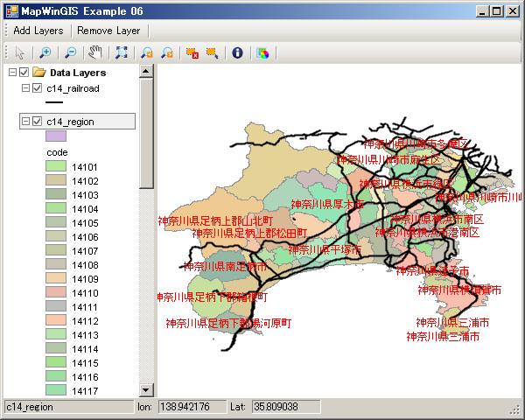The height and width of the screenshot is (420, 525).
Task: Click the zoom to full extent icon
Action: (122, 52)
